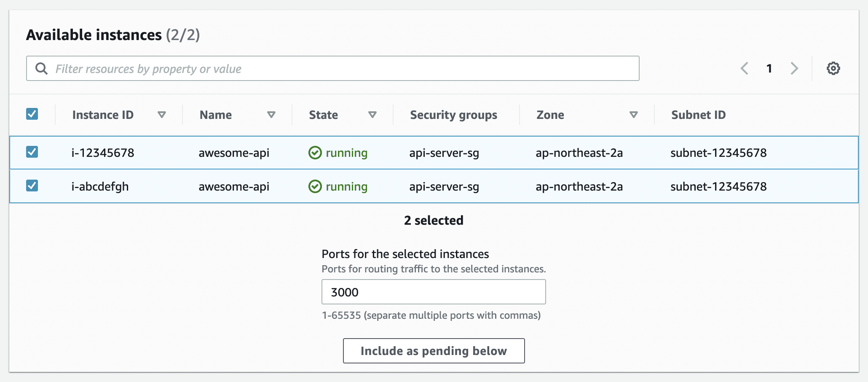Click the Security groups column header
The width and height of the screenshot is (868, 382).
point(453,115)
